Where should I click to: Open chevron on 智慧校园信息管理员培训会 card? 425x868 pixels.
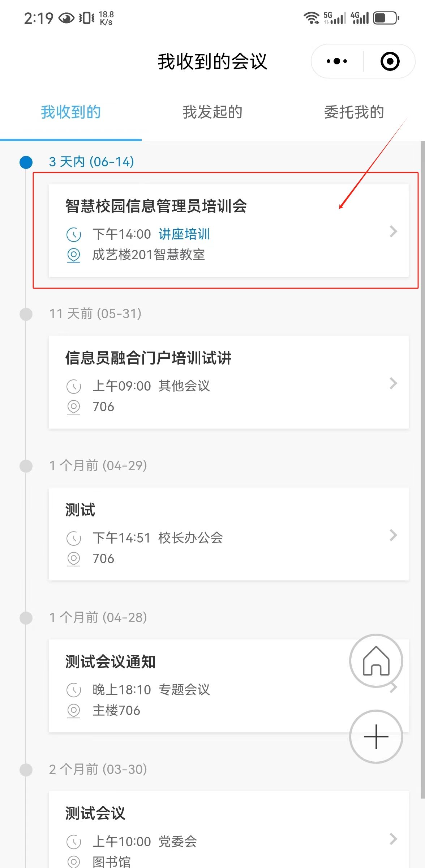click(393, 231)
